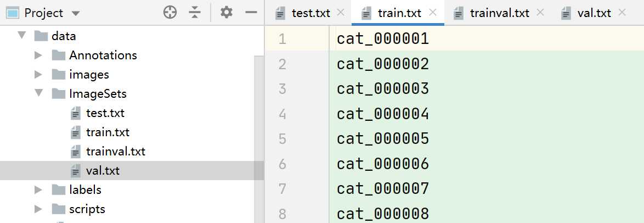This screenshot has height=223, width=644.
Task: Click the Project view window icon
Action: [x=12, y=13]
